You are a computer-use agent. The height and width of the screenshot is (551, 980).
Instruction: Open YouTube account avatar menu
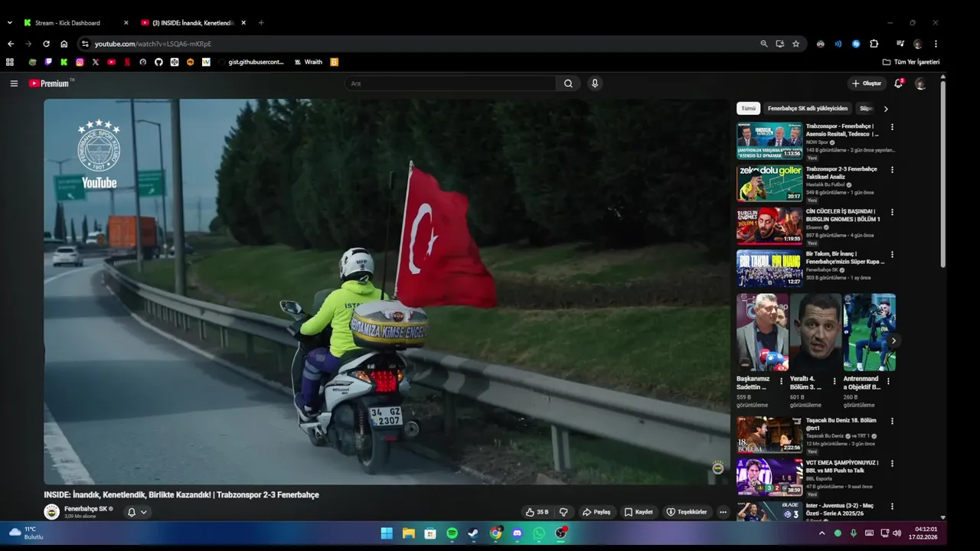(920, 83)
